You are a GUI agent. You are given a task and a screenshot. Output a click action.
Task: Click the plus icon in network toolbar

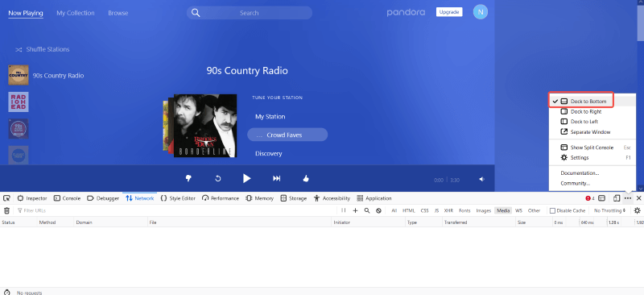[355, 210]
